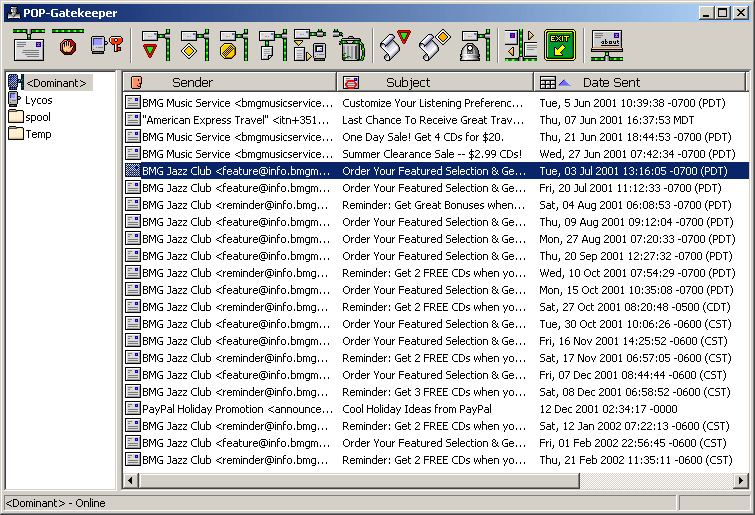Click envelope icon of the 21 Feb 2002 message
This screenshot has width=755, height=515.
click(132, 460)
